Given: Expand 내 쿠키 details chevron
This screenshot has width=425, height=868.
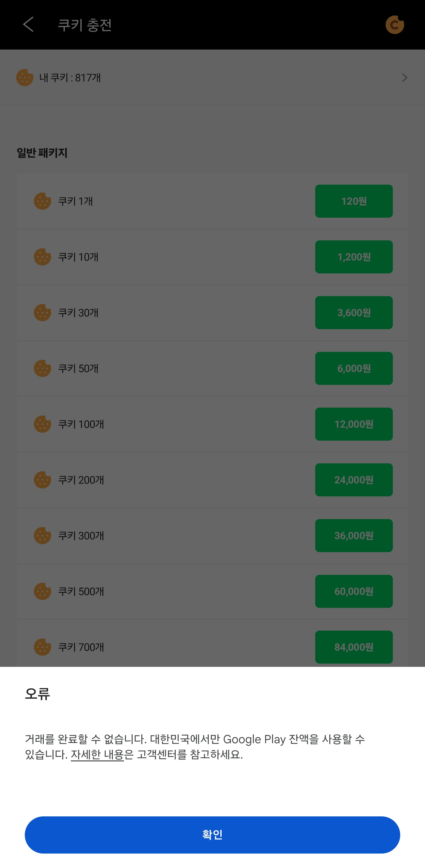Looking at the screenshot, I should pos(404,78).
